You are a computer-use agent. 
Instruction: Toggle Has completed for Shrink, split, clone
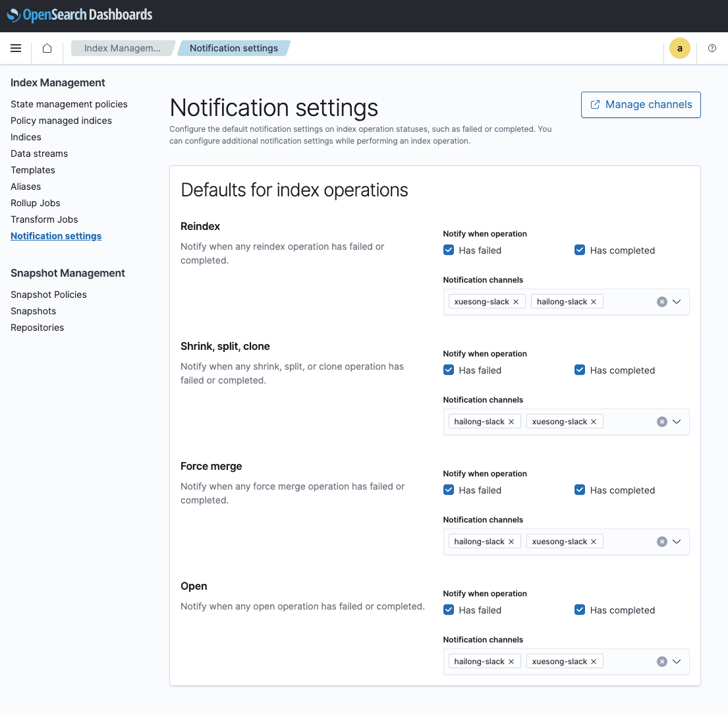click(x=580, y=370)
